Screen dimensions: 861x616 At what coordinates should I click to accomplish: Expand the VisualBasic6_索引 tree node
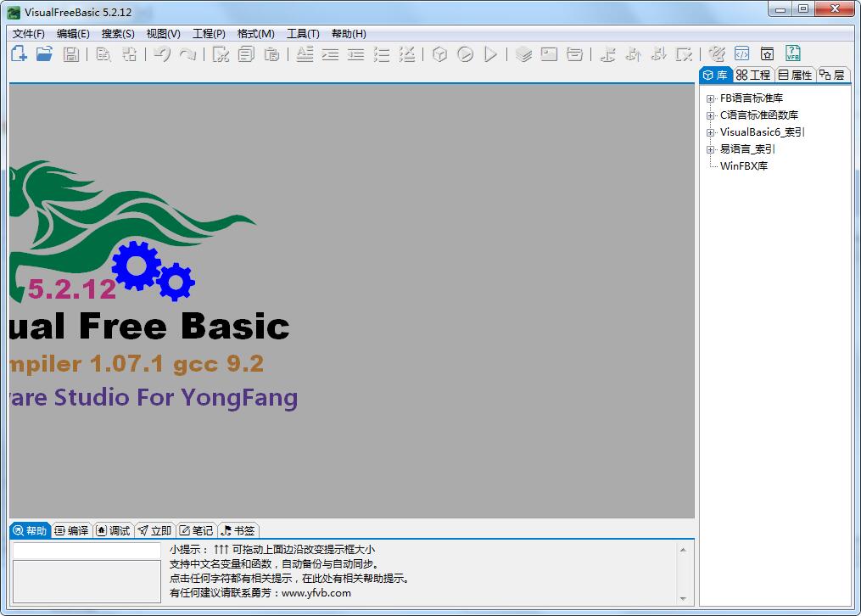[710, 132]
